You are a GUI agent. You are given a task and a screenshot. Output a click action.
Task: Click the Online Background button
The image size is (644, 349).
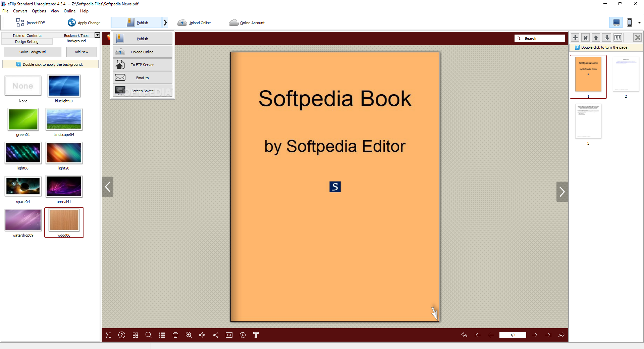(x=33, y=52)
